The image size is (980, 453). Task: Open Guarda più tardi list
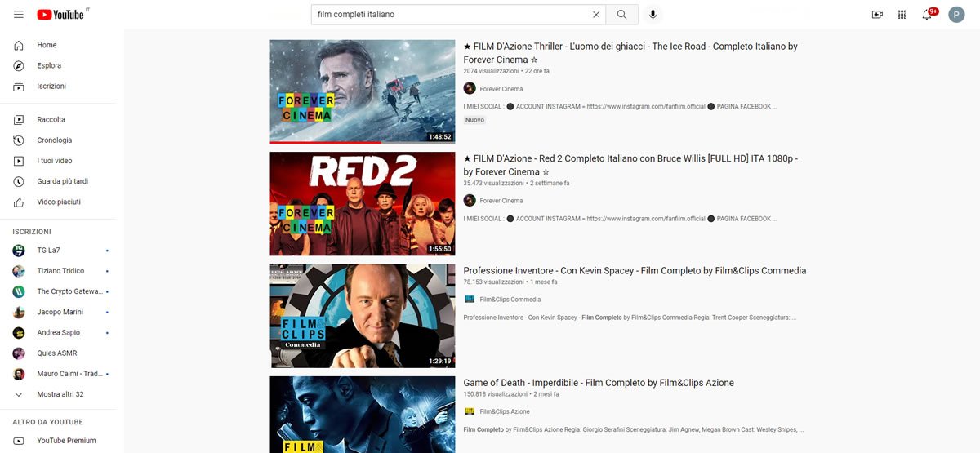coord(62,181)
